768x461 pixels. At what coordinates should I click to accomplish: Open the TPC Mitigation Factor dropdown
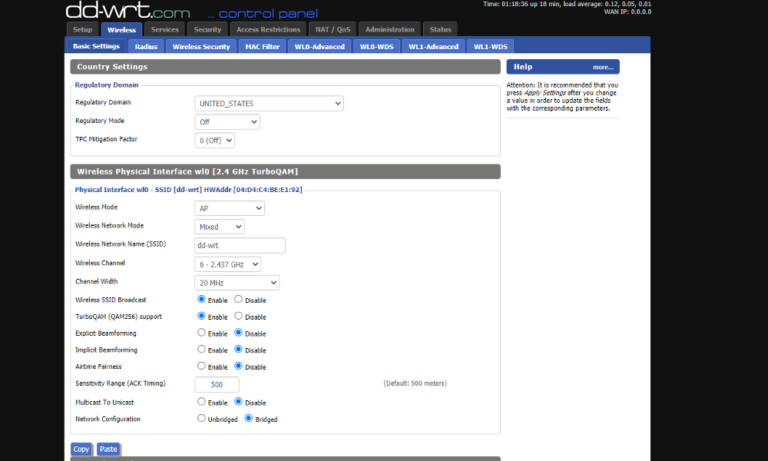tap(215, 141)
